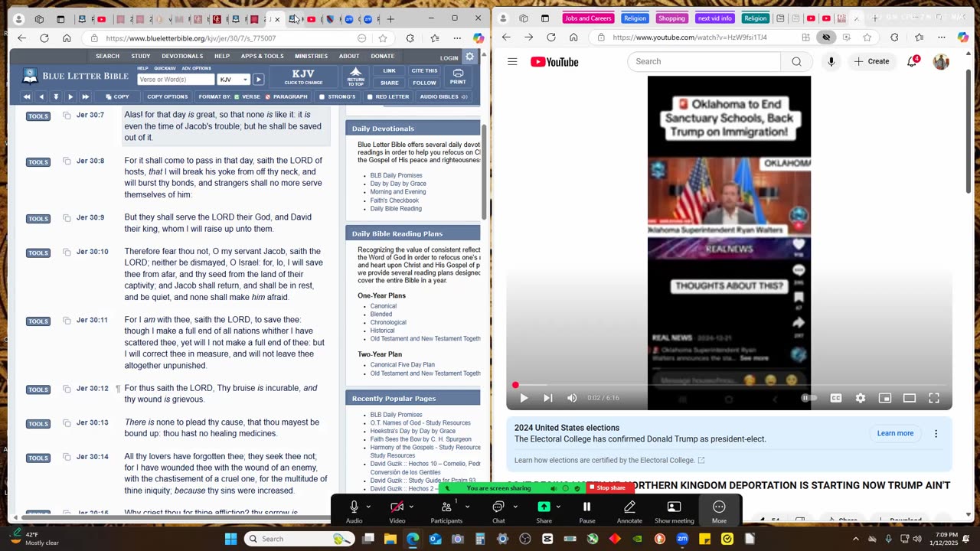Expand Zoom video options arrow
Viewport: 980px width, 551px height.
tap(411, 507)
